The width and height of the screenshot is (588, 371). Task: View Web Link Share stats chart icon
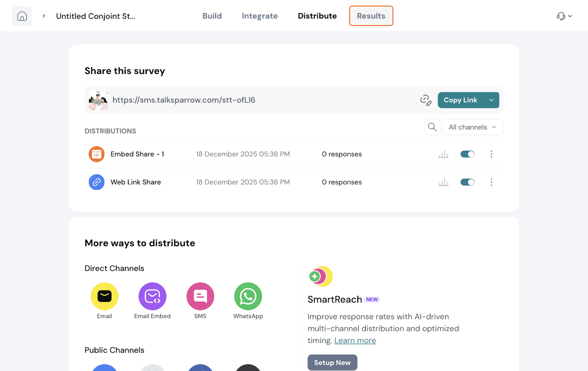(x=443, y=182)
